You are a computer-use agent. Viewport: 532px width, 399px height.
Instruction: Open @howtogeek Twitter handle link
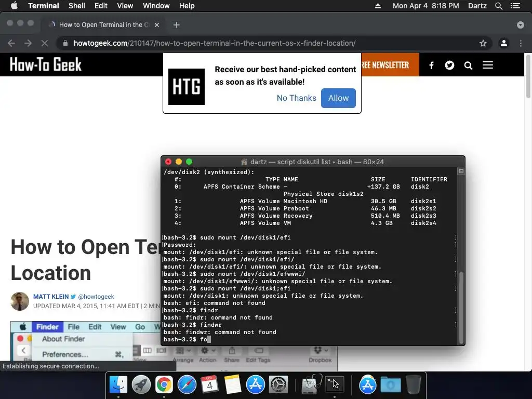[96, 297]
